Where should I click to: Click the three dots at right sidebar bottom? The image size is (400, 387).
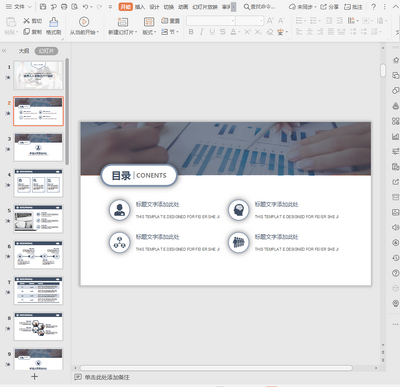pos(396,324)
